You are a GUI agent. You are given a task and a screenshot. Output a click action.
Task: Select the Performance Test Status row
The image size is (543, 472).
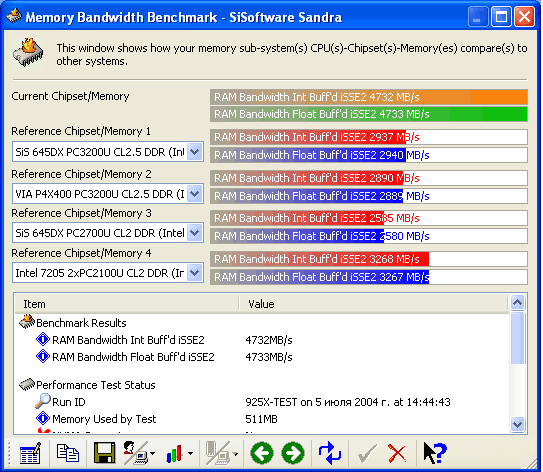click(96, 385)
